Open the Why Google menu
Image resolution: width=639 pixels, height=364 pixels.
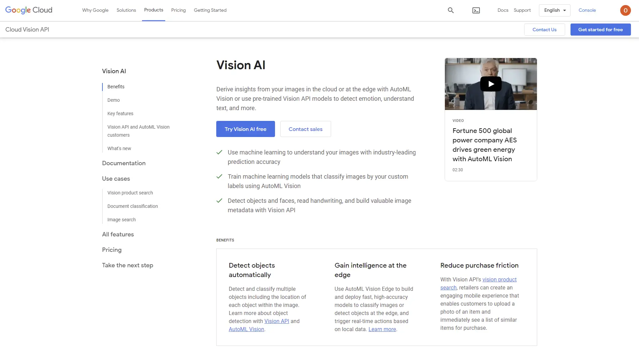click(x=95, y=10)
